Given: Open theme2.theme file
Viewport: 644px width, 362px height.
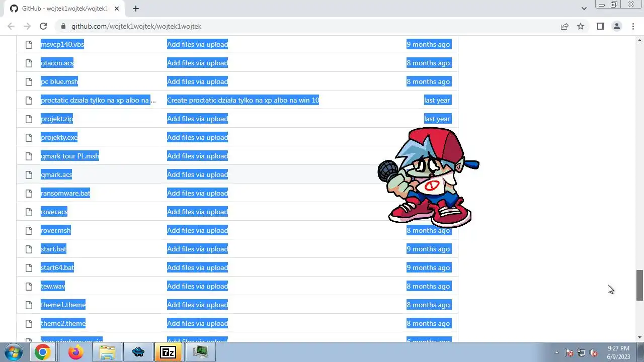Looking at the screenshot, I should pyautogui.click(x=63, y=323).
